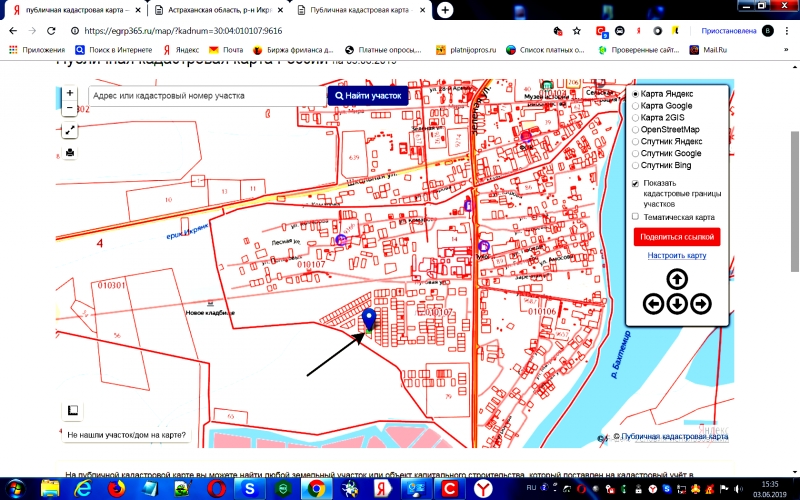
Task: Click the Windows Start button
Action: 16,489
